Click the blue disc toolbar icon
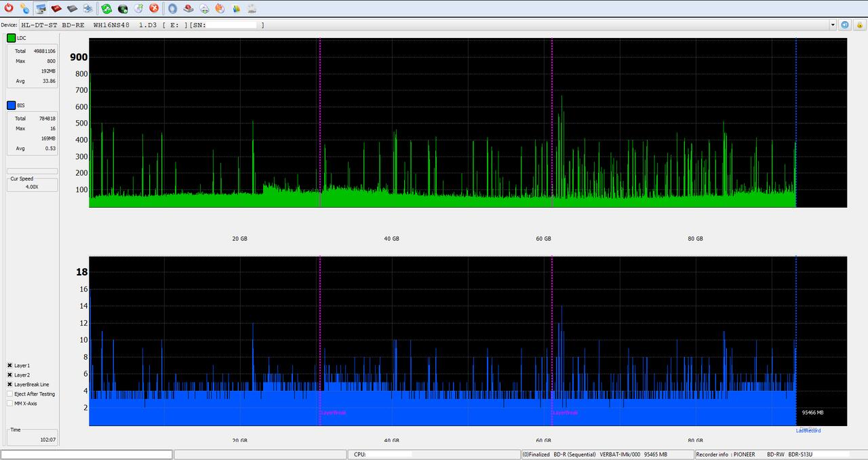 [172, 8]
